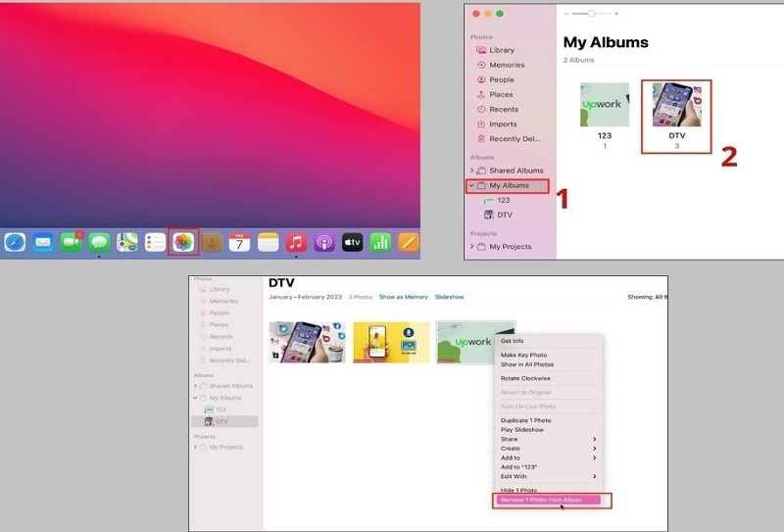Launch Notes from the Dock
This screenshot has height=532, width=784.
[268, 243]
